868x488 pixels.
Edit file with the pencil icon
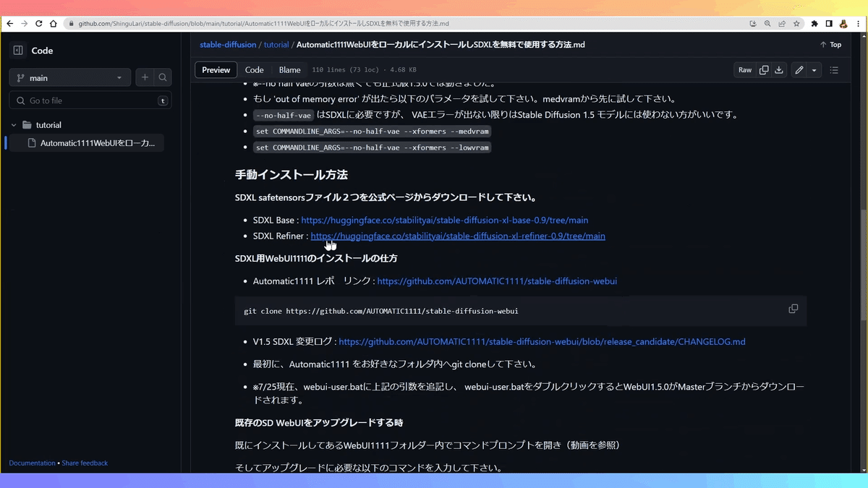click(x=799, y=70)
